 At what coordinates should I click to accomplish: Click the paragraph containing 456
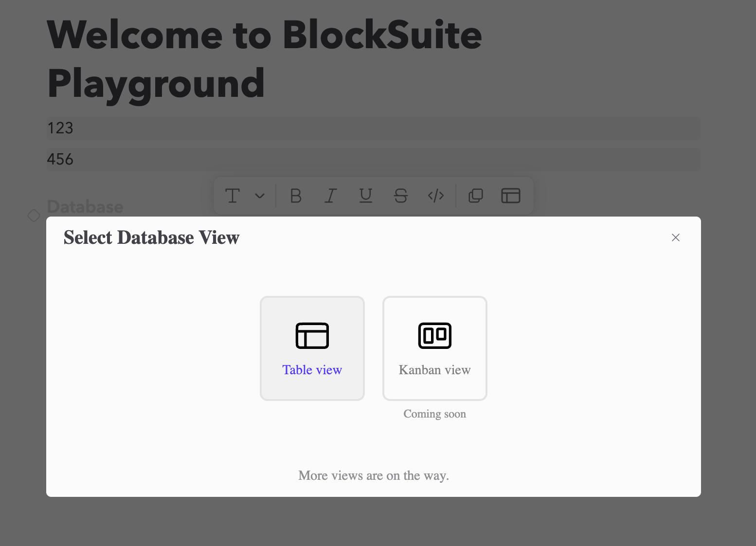point(60,159)
